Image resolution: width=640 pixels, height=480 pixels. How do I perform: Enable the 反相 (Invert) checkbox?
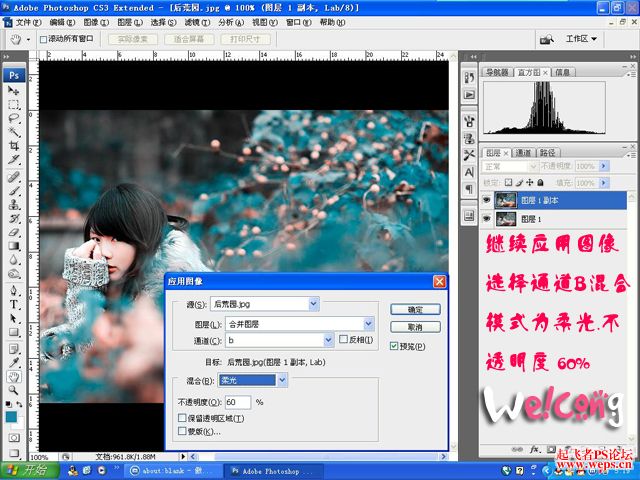pyautogui.click(x=343, y=340)
